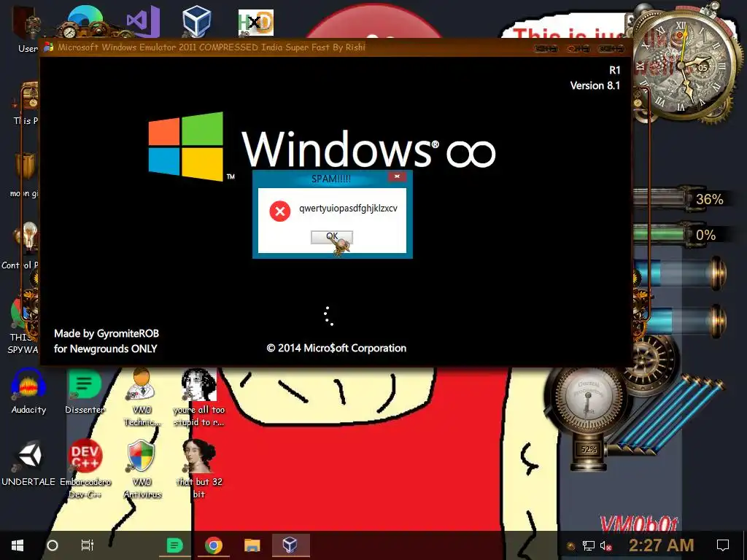747x560 pixels.
Task: Open File Explorer from the taskbar
Action: [x=252, y=545]
